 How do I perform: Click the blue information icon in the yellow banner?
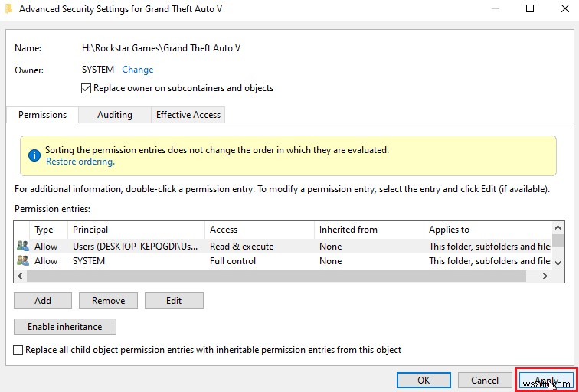pos(34,155)
